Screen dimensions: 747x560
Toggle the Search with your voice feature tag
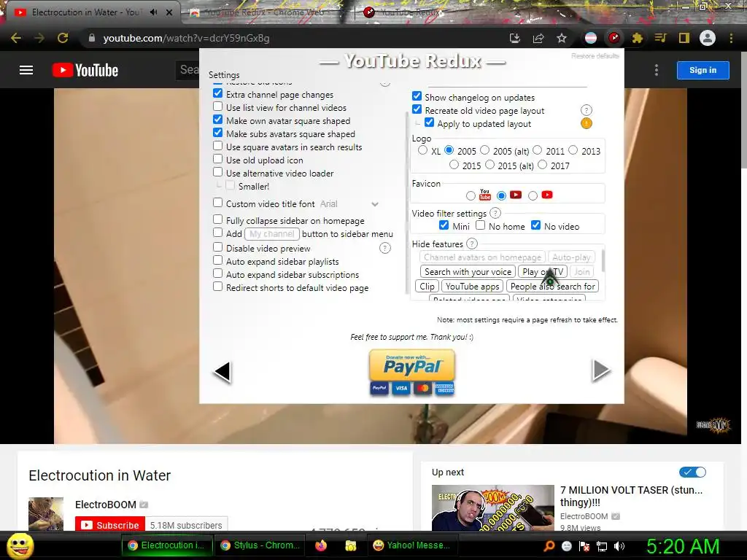point(468,271)
